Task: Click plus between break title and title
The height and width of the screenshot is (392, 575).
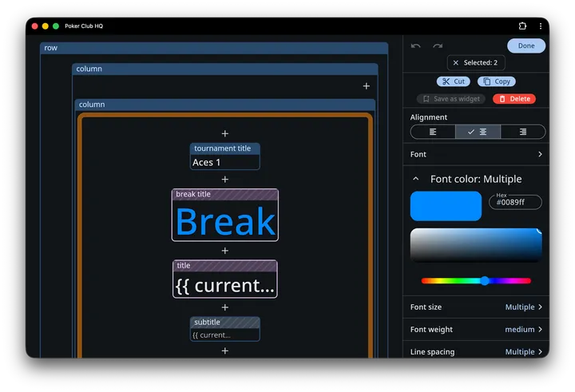Action: click(224, 251)
